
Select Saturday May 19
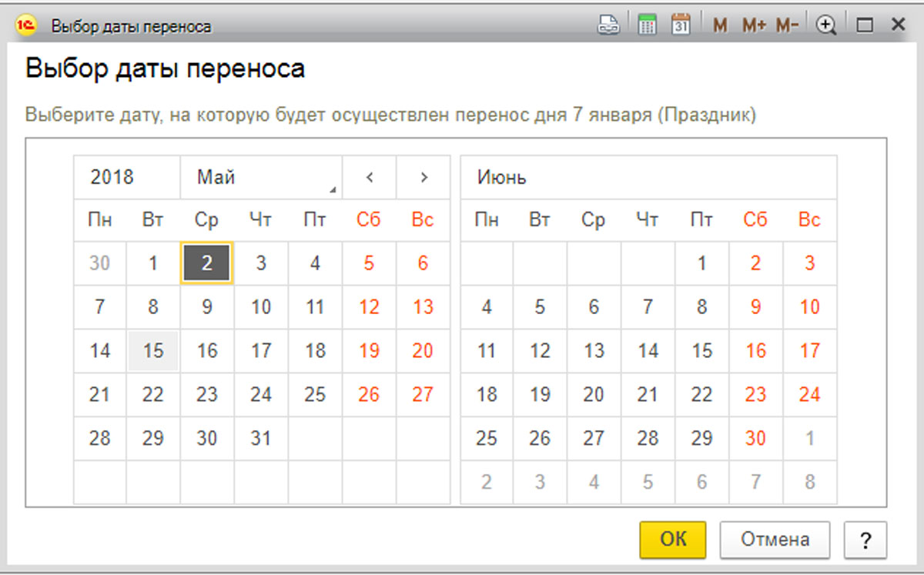click(369, 351)
